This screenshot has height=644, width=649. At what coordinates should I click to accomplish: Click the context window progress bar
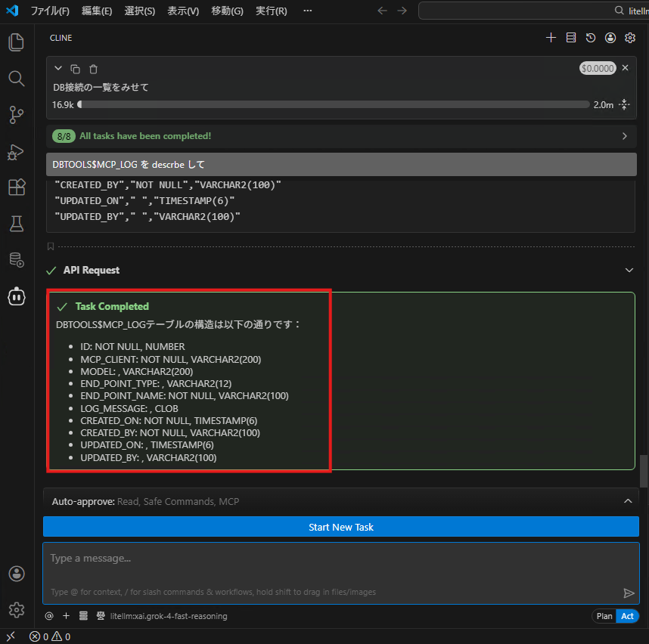click(333, 104)
